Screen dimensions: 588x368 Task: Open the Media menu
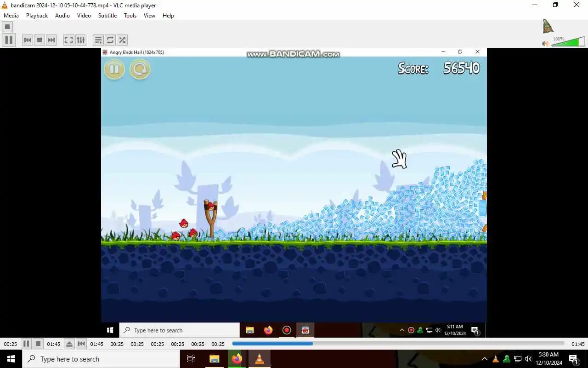tap(11, 15)
